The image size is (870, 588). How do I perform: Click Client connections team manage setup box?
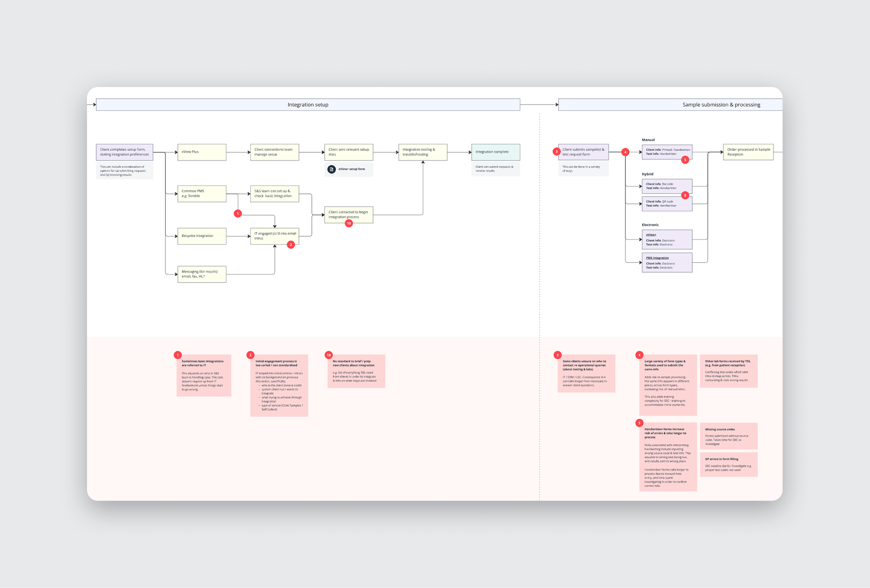pyautogui.click(x=274, y=152)
